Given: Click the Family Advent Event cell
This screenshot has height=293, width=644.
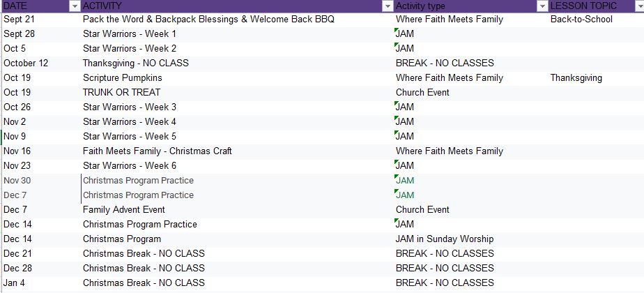Looking at the screenshot, I should tap(123, 210).
